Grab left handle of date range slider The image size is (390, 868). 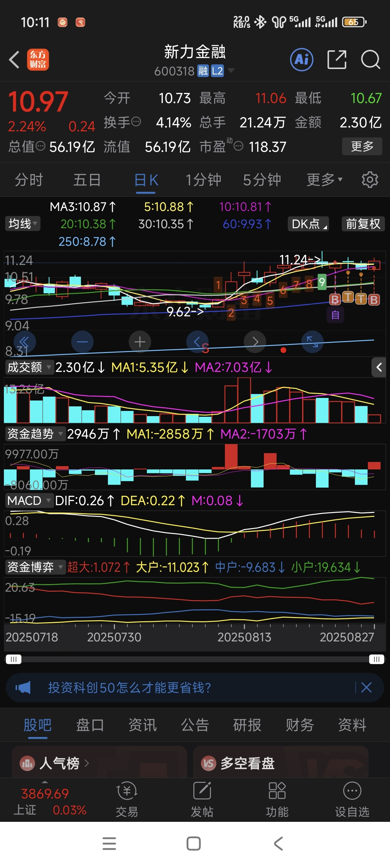coord(13,659)
